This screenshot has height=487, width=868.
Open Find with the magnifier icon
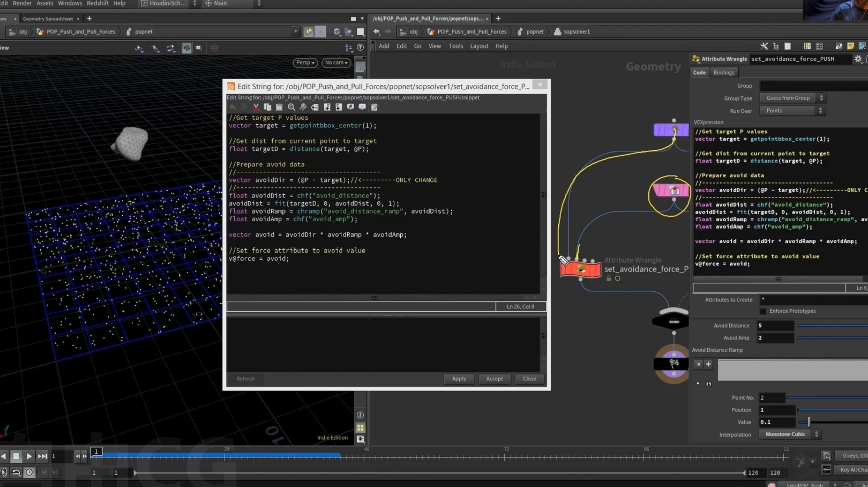coord(291,107)
